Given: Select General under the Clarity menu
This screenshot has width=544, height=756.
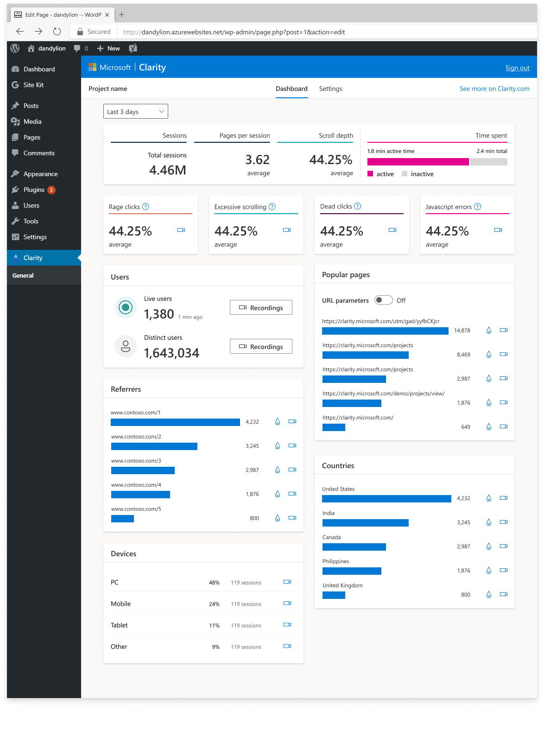Looking at the screenshot, I should tap(44, 275).
